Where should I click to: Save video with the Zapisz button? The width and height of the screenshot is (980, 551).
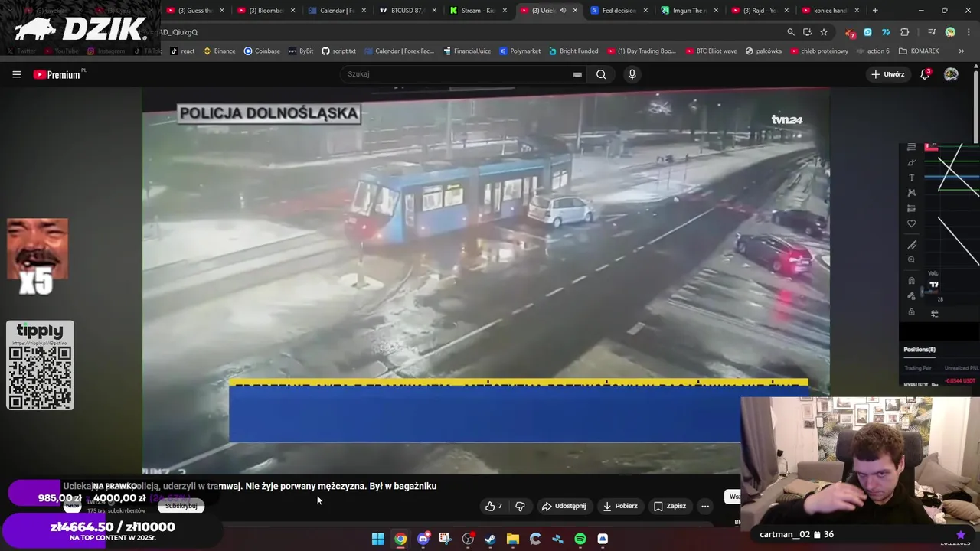point(670,506)
